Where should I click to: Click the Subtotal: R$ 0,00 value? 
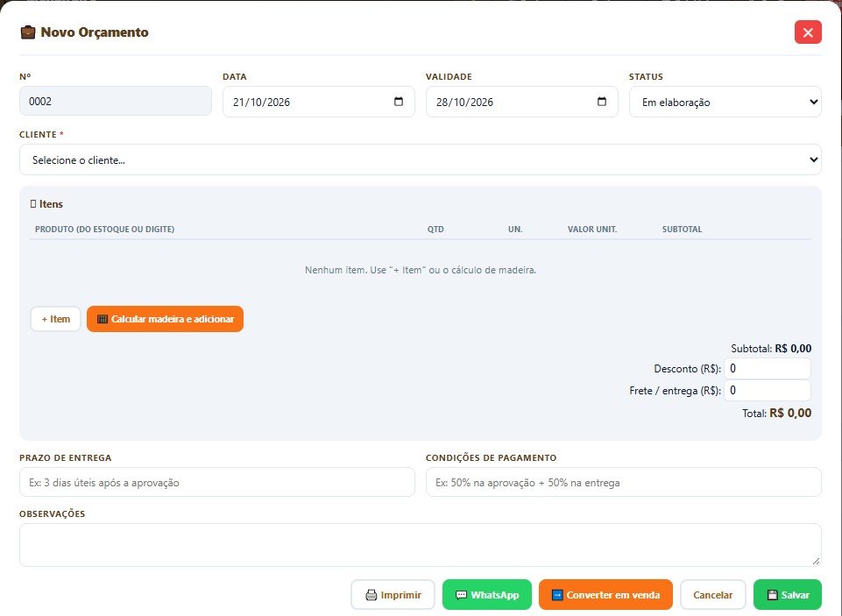(793, 349)
